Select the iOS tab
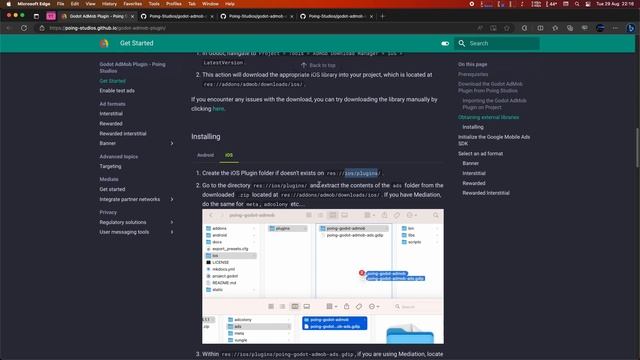Screen dimensions: 640x360 point(229,155)
